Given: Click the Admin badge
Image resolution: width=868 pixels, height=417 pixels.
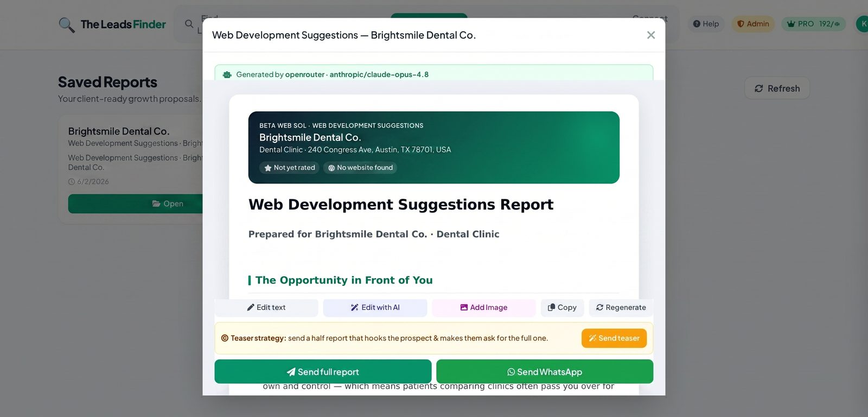Looking at the screenshot, I should pyautogui.click(x=753, y=24).
